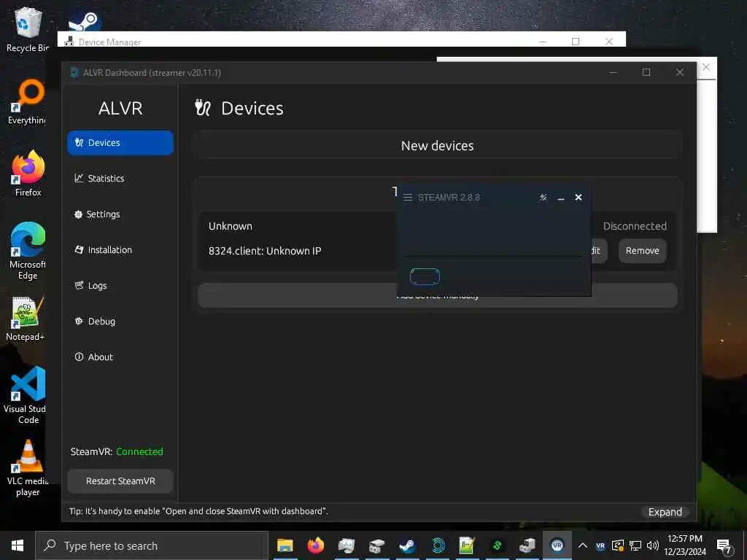Open Notepad++ from the taskbar

467,545
